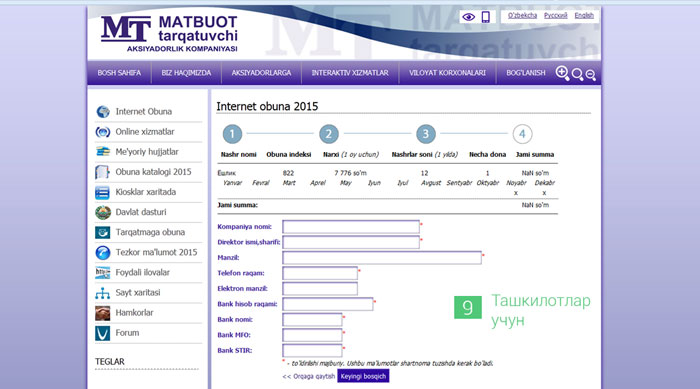Open Hamkorlar sidebar link
The image size is (700, 389).
point(134,313)
